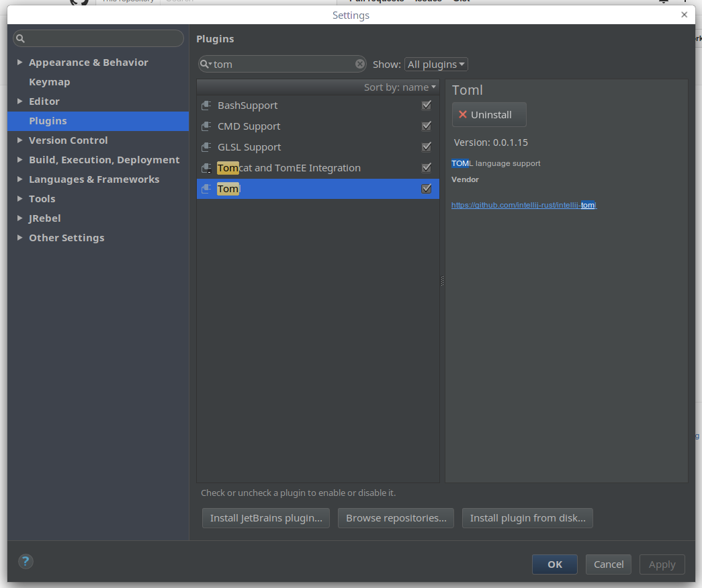
Task: Click the Toml plugin icon
Action: point(206,189)
